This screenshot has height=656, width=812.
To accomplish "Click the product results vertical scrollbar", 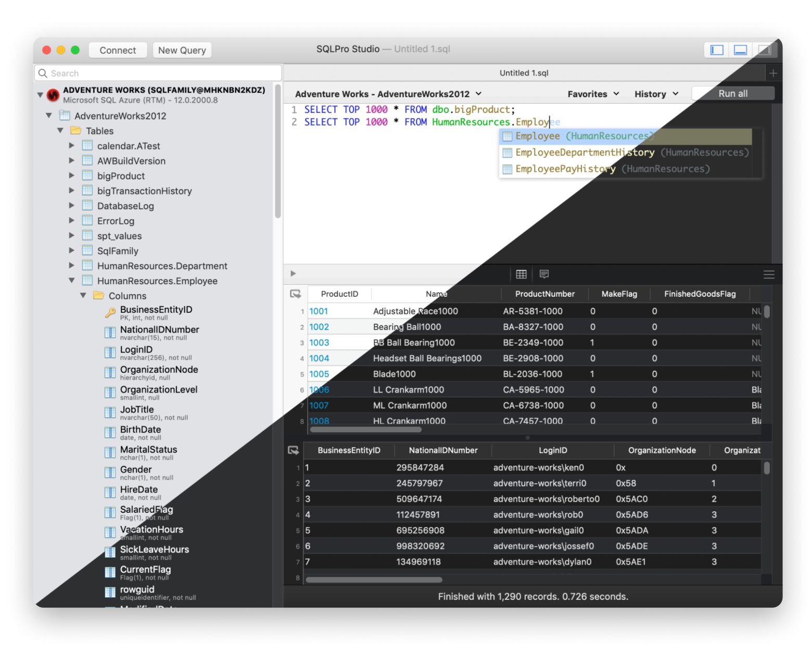I will click(x=767, y=312).
